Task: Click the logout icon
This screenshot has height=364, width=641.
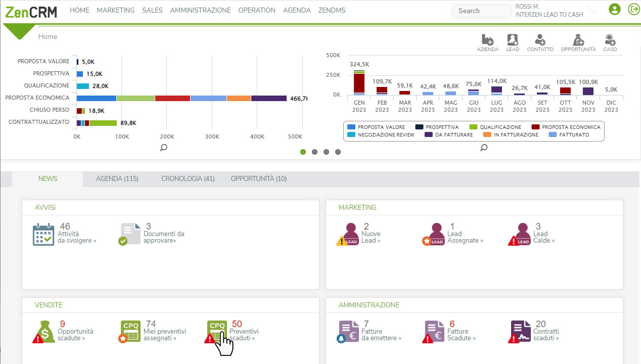Action: (x=633, y=9)
